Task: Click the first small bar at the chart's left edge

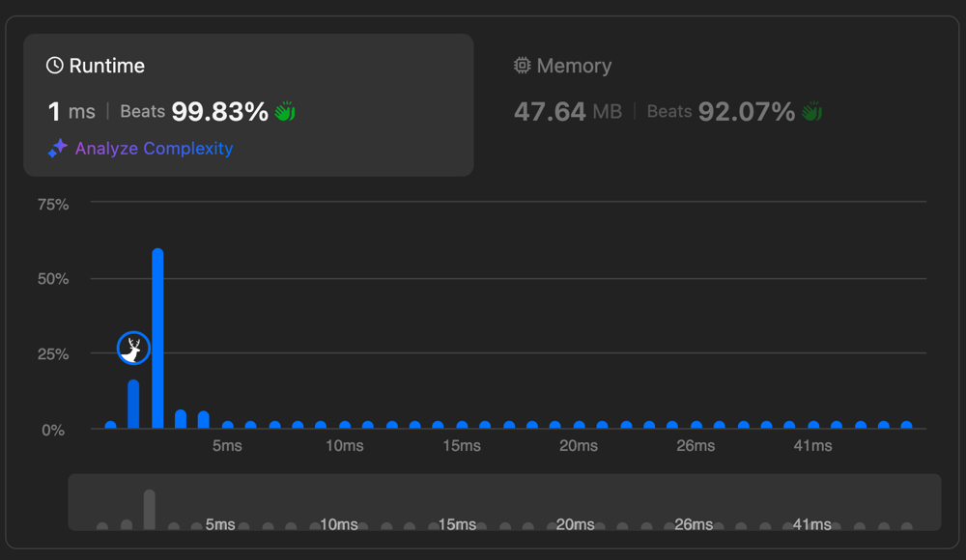Action: click(x=111, y=425)
